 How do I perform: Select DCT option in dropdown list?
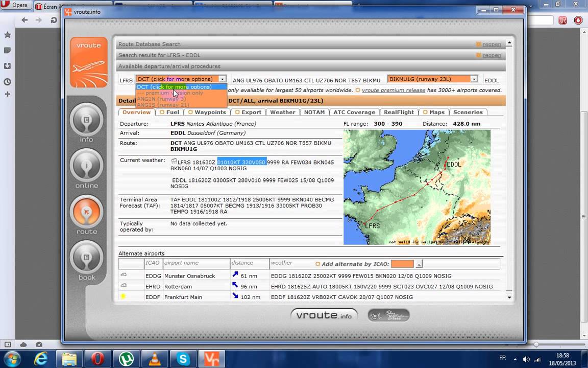pyautogui.click(x=182, y=87)
